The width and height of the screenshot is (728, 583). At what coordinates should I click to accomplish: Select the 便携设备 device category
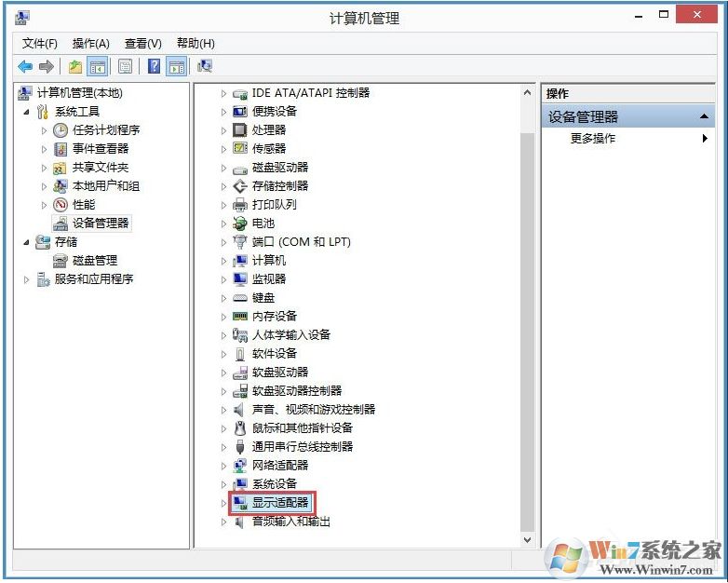coord(275,112)
